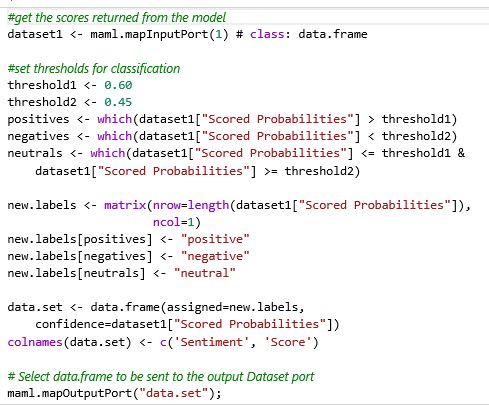Click the string "data.set" in mapOutputPort
Image resolution: width=489 pixels, height=405 pixels.
pos(173,393)
